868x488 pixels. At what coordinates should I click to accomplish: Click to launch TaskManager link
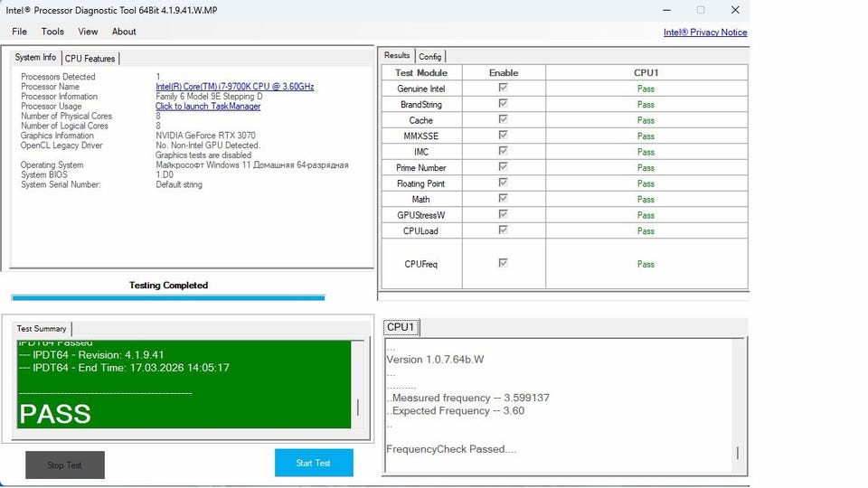coord(208,107)
